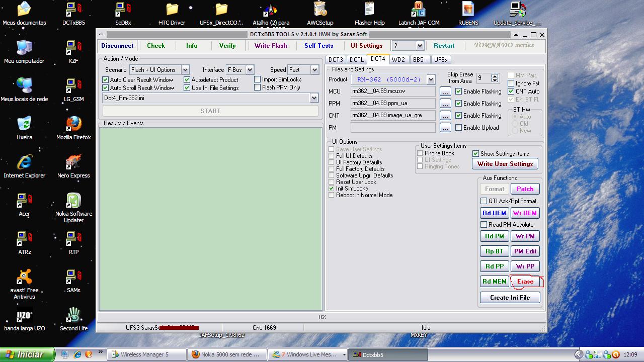Adjust Skip Erase from Area stepper
The height and width of the screenshot is (362, 644).
495,78
